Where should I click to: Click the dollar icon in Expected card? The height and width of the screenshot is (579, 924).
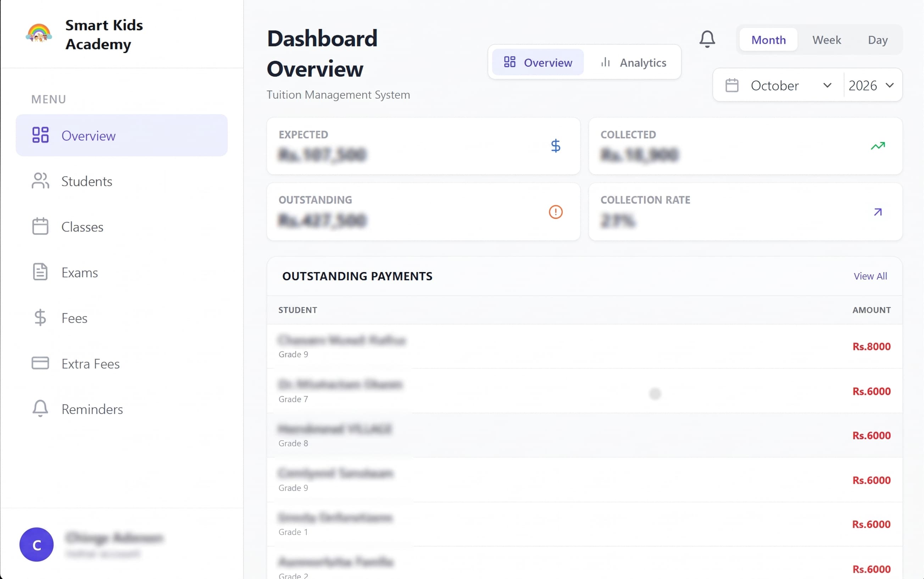(x=556, y=146)
